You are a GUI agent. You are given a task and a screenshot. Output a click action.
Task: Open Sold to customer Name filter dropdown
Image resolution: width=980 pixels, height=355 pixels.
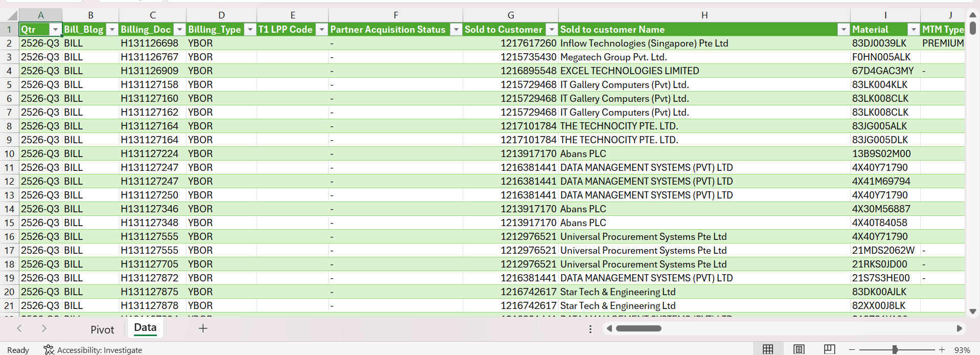click(x=844, y=30)
